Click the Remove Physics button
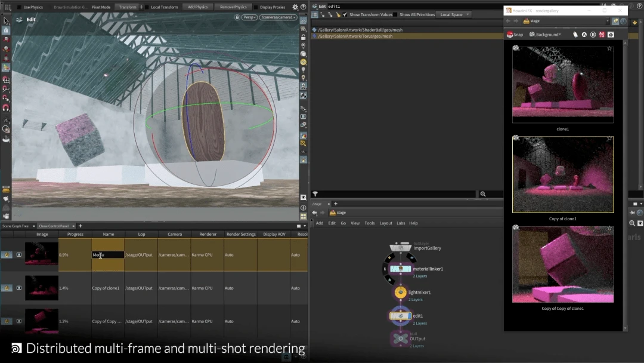The height and width of the screenshot is (363, 644). 233,7
